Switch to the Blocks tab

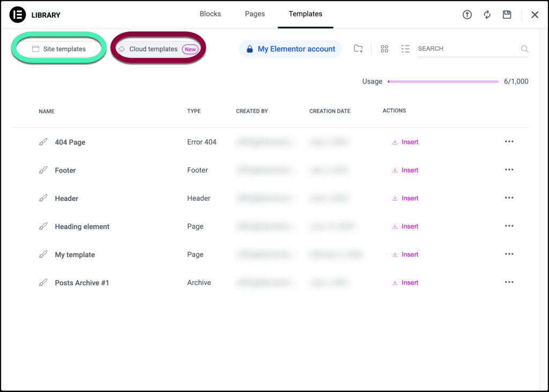tap(210, 14)
